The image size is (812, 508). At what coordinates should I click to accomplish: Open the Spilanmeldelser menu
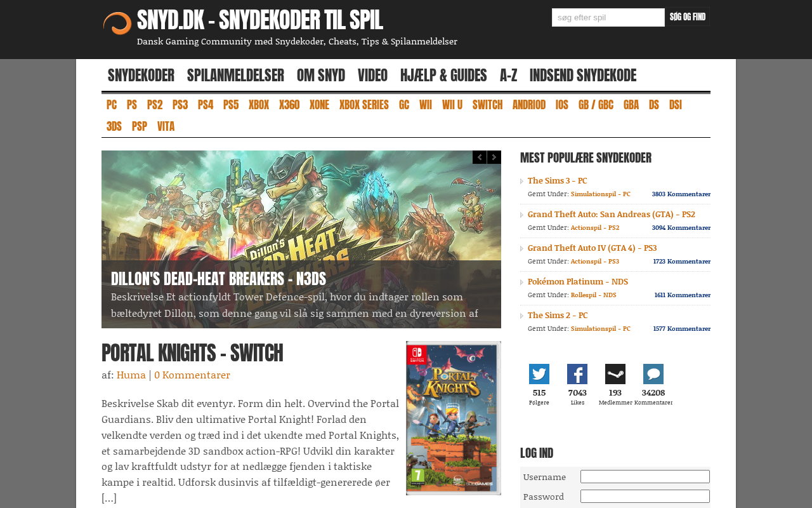point(235,76)
